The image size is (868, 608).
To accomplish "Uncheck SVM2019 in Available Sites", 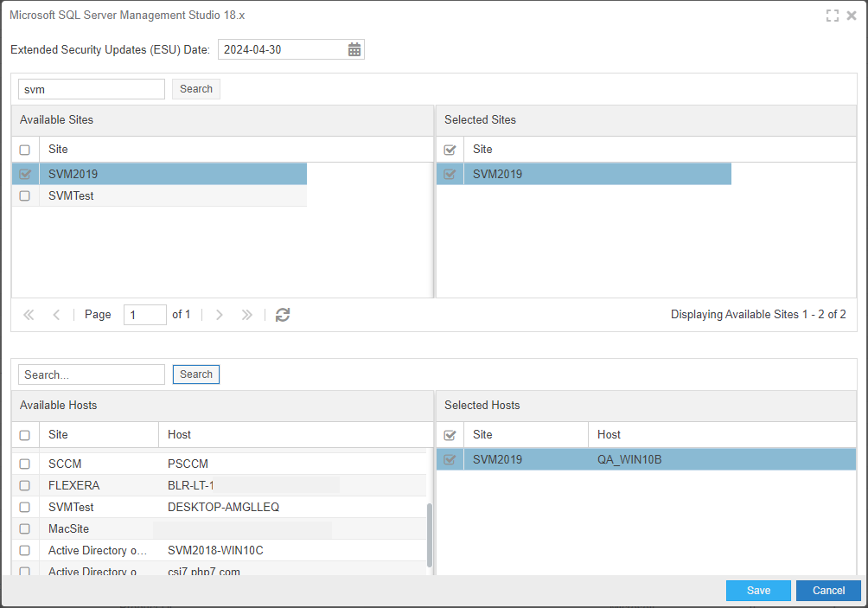I will pyautogui.click(x=25, y=174).
